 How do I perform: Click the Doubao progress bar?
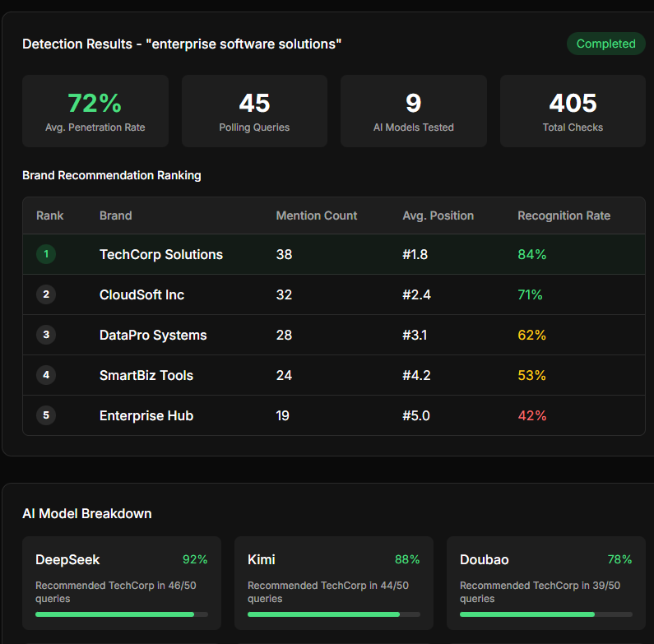546,614
